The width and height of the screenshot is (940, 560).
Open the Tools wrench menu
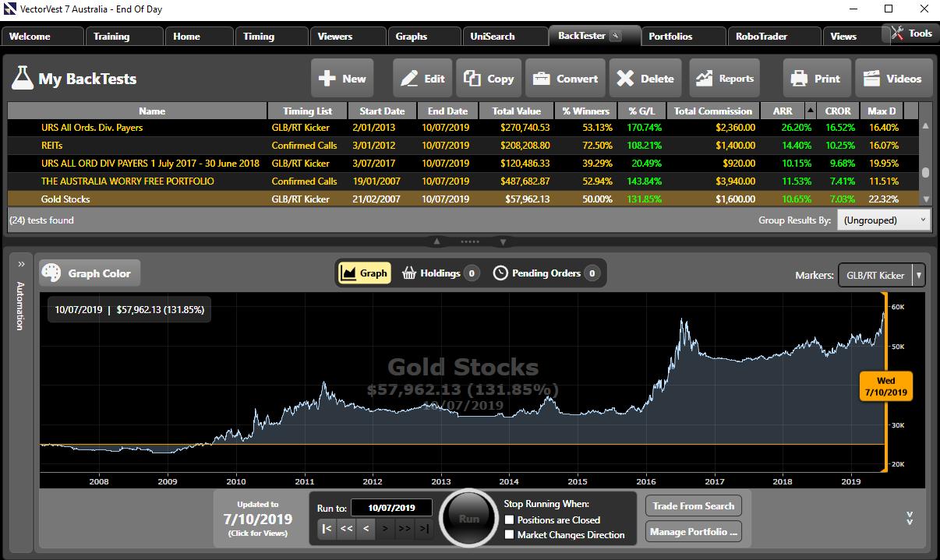[x=910, y=33]
